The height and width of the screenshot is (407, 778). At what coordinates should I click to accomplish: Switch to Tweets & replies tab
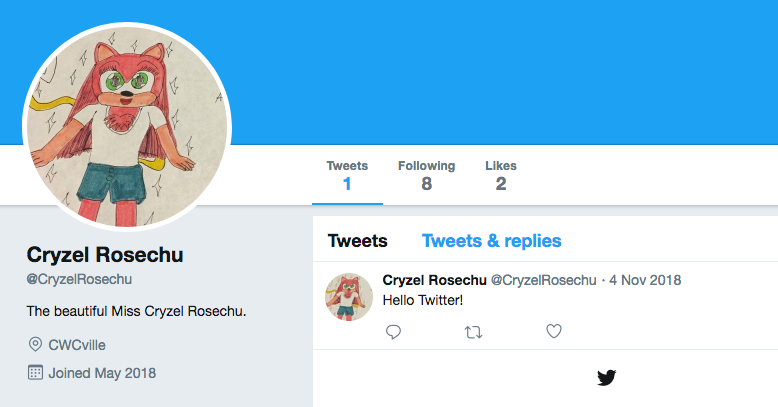(491, 241)
